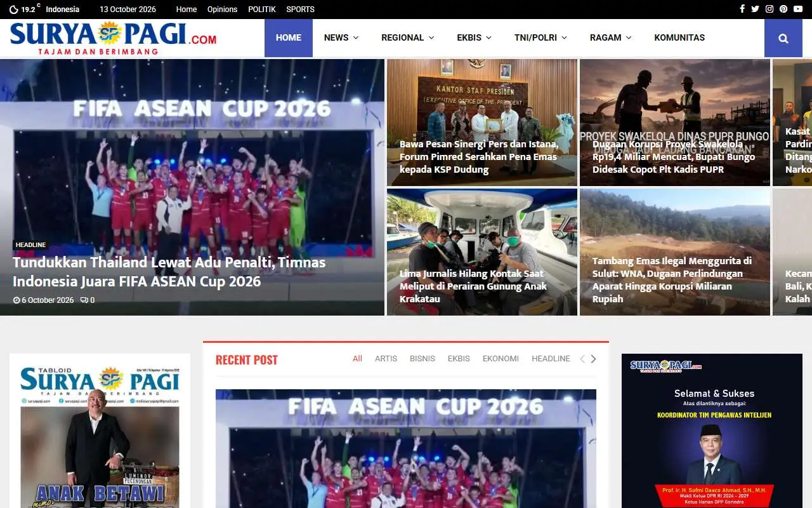Click the HEADLINE category badge on featured story
812x508 pixels.
click(30, 245)
